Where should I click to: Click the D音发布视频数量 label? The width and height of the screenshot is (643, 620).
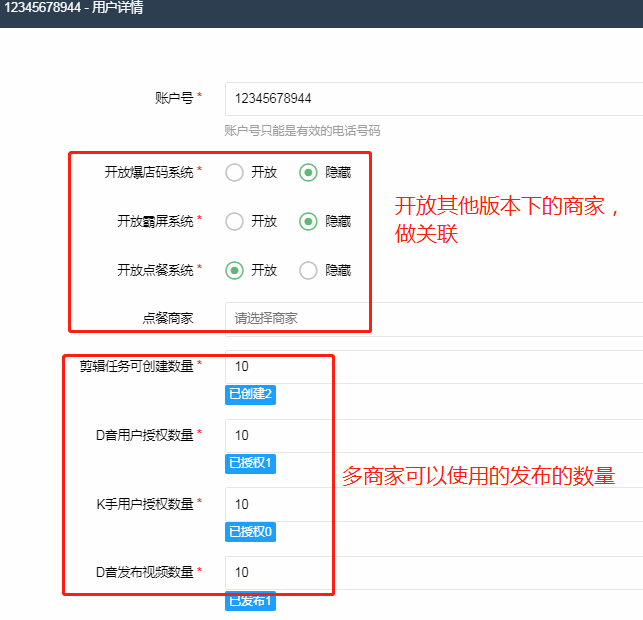tap(145, 572)
